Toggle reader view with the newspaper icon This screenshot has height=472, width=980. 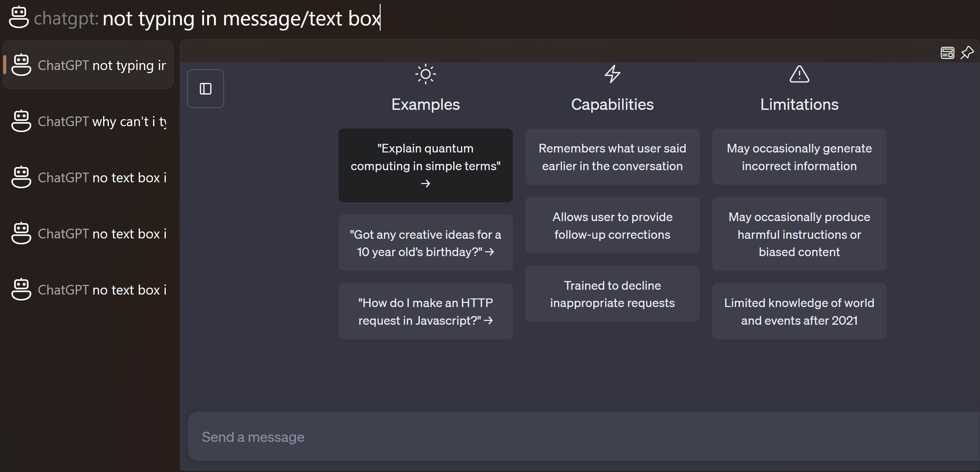947,52
